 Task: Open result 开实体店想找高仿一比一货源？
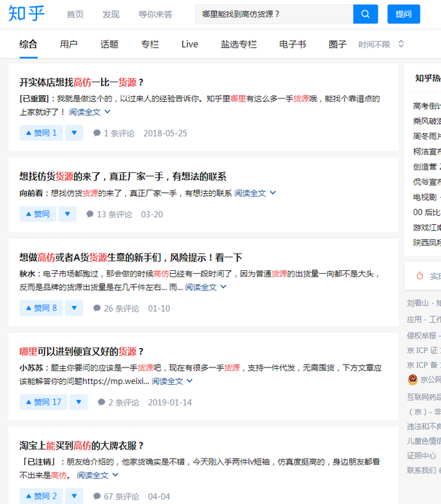81,83
